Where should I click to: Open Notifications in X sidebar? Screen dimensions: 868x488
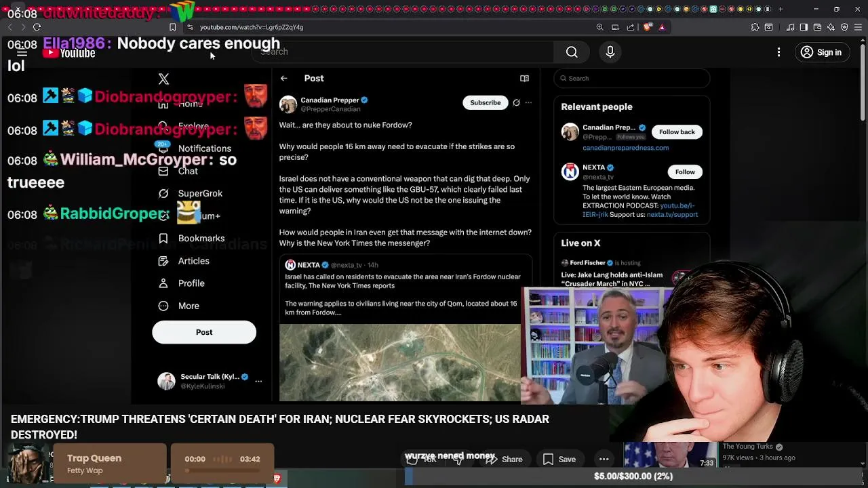point(195,148)
